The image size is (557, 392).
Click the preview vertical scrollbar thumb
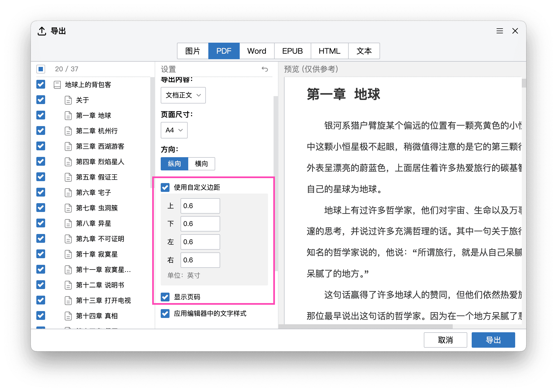524,83
